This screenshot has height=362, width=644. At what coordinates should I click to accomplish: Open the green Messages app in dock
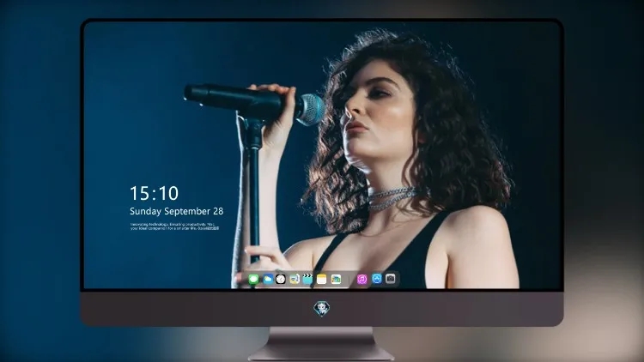click(x=254, y=279)
